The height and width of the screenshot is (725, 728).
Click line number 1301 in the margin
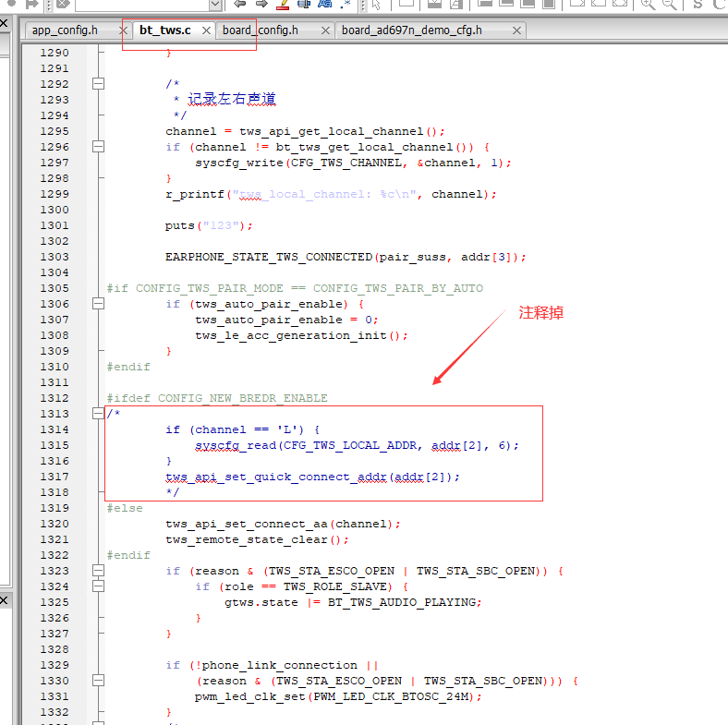click(55, 225)
